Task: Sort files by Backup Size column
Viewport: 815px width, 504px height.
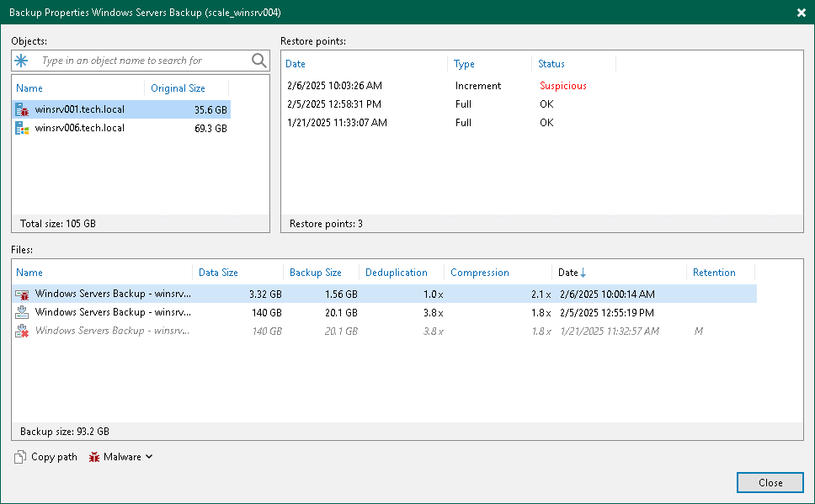Action: 316,272
